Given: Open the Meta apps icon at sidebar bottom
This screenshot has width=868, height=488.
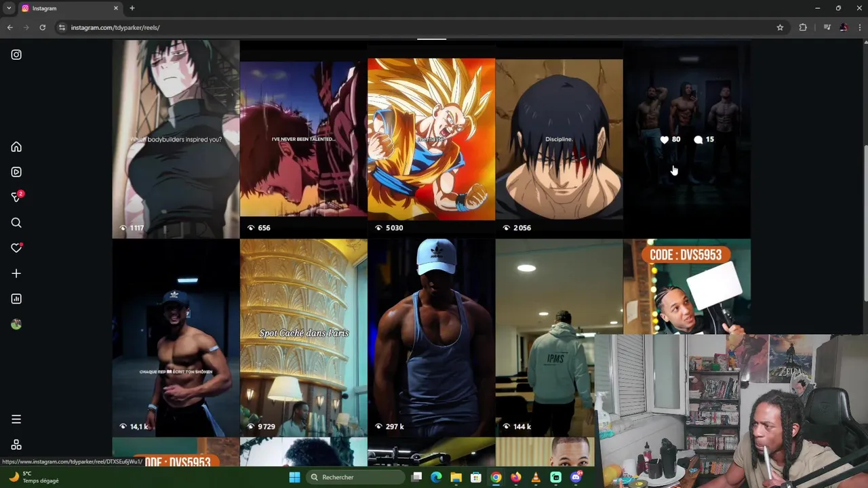Looking at the screenshot, I should [x=16, y=445].
